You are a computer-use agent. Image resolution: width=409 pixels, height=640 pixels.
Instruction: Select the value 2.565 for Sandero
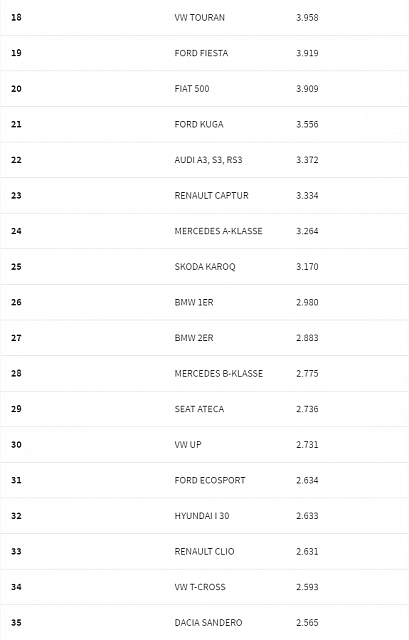pyautogui.click(x=307, y=622)
